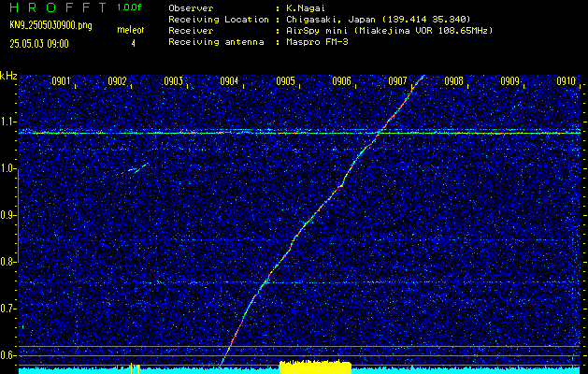Click the 0903 time marker

click(173, 81)
